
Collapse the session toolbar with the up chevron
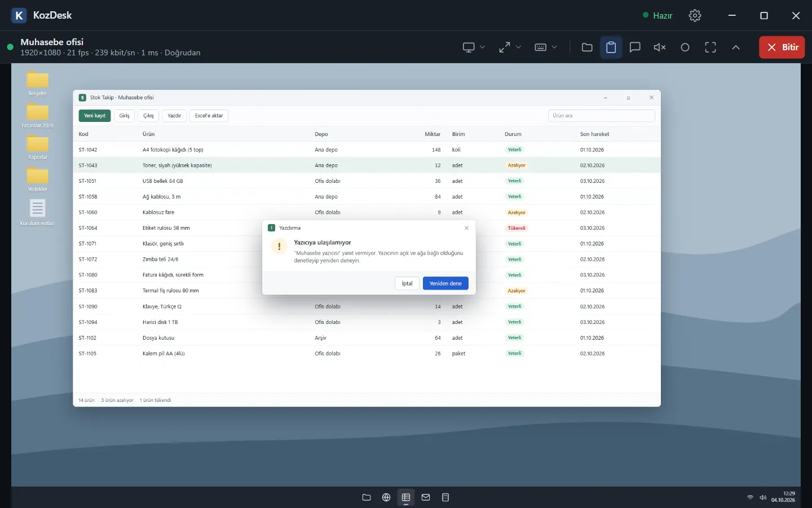pos(736,47)
